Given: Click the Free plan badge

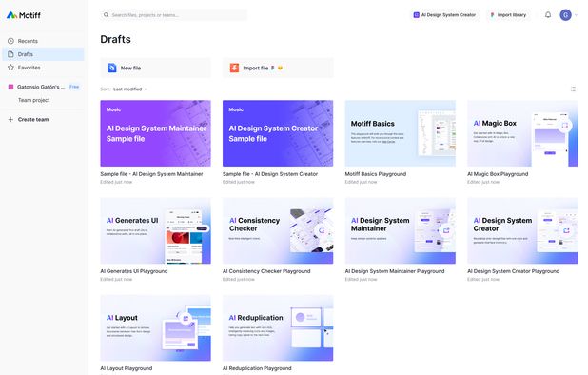Looking at the screenshot, I should (x=74, y=87).
